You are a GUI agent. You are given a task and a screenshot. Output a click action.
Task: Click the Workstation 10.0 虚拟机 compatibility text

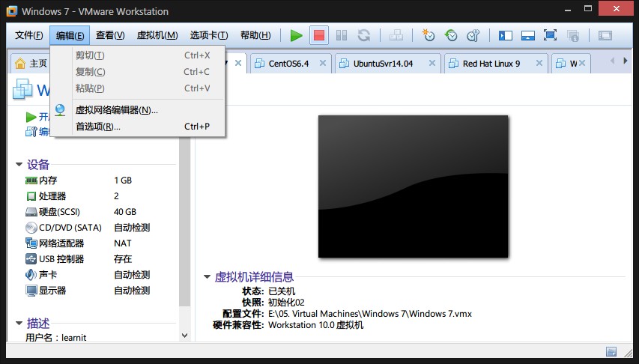coord(316,325)
